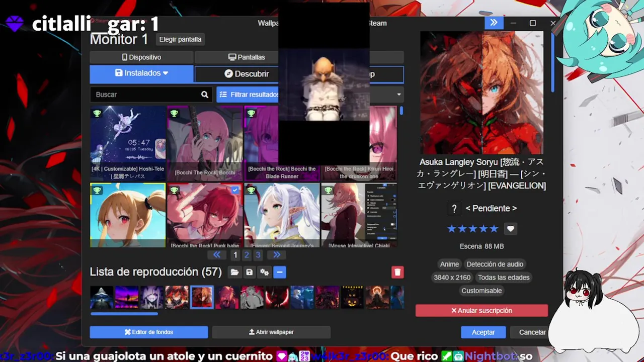644x362 pixels.
Task: Select the Bocchi The Rock Bocchi thumbnail
Action: point(205,143)
